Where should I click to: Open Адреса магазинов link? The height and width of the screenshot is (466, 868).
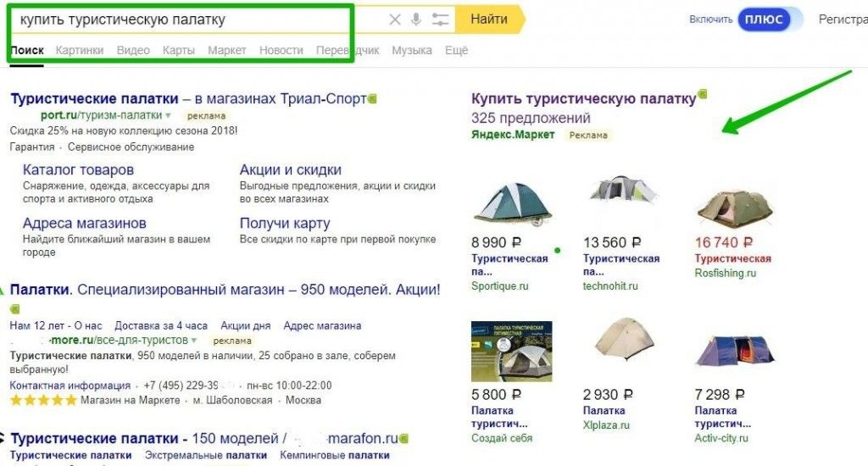pyautogui.click(x=85, y=224)
